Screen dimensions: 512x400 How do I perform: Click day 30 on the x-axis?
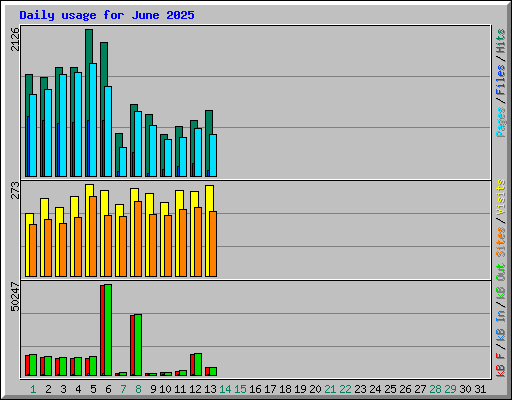point(465,389)
